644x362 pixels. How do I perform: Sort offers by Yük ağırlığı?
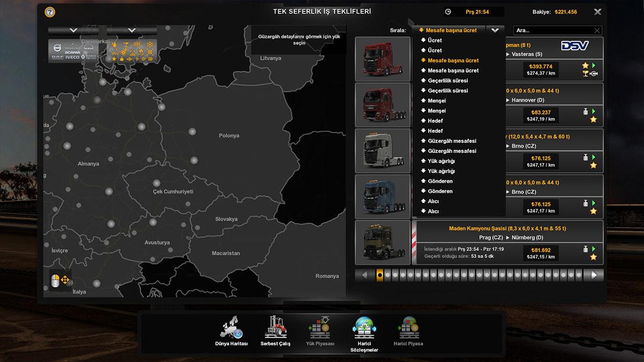[442, 161]
